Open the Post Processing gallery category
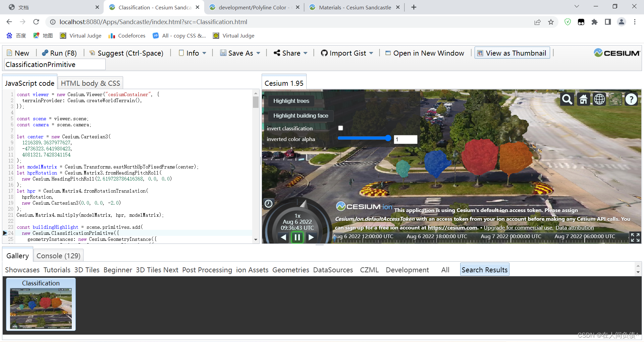 pyautogui.click(x=207, y=270)
